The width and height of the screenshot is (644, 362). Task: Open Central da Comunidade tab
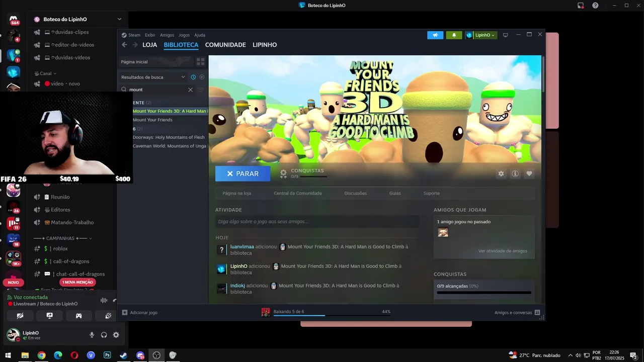coord(298,193)
